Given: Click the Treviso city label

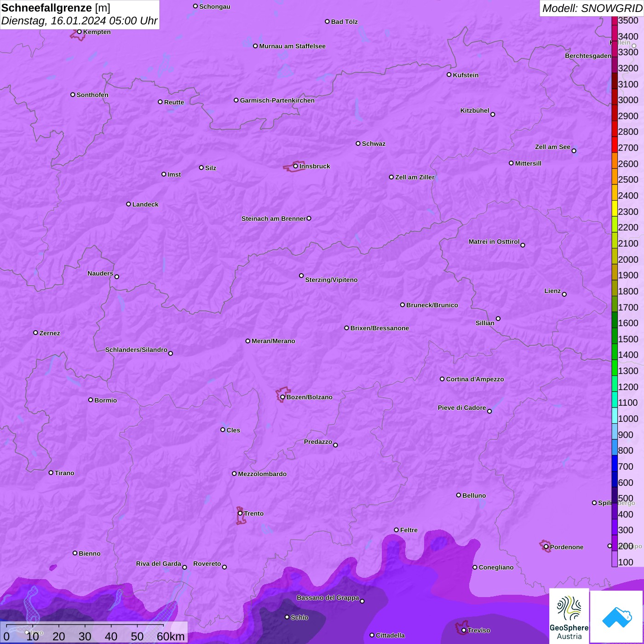Looking at the screenshot, I should (479, 630).
